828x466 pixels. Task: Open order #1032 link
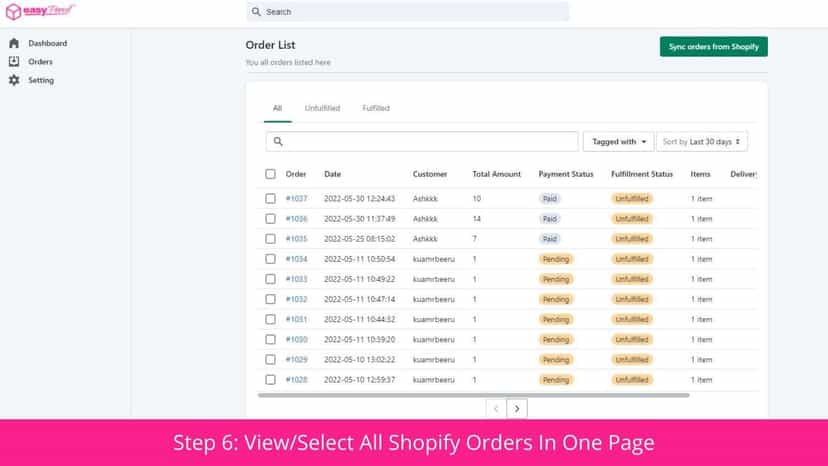(x=296, y=299)
